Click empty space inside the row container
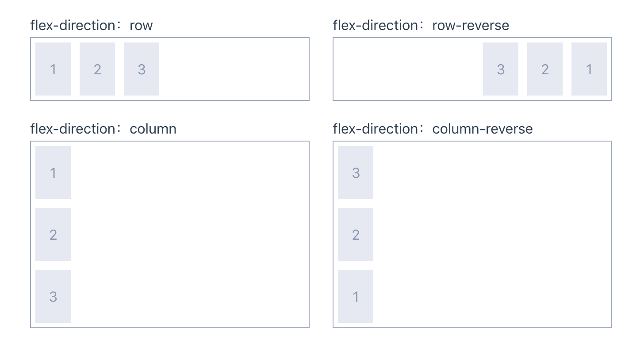644x345 pixels. coord(234,69)
